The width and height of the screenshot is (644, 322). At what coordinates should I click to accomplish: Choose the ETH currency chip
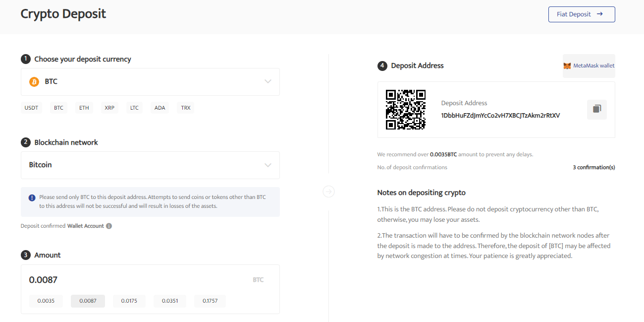[84, 108]
